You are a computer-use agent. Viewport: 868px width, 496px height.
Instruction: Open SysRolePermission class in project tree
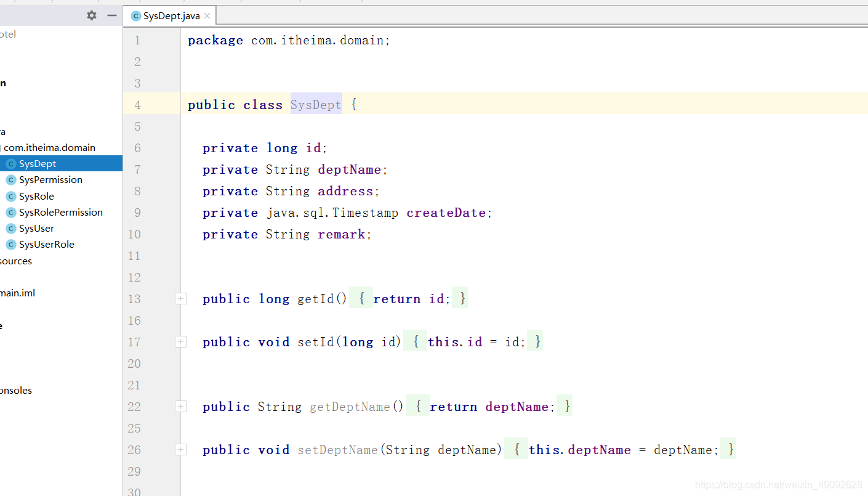pyautogui.click(x=61, y=212)
